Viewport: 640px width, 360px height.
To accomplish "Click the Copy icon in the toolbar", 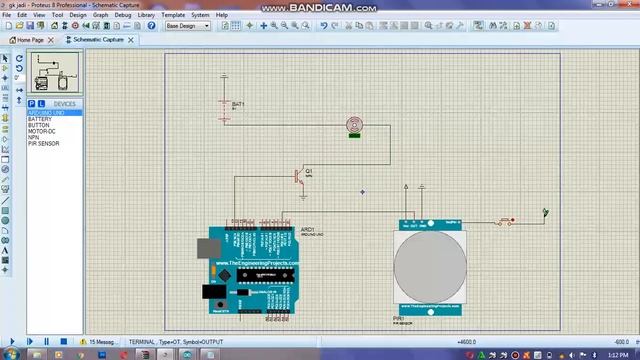I will (x=359, y=26).
